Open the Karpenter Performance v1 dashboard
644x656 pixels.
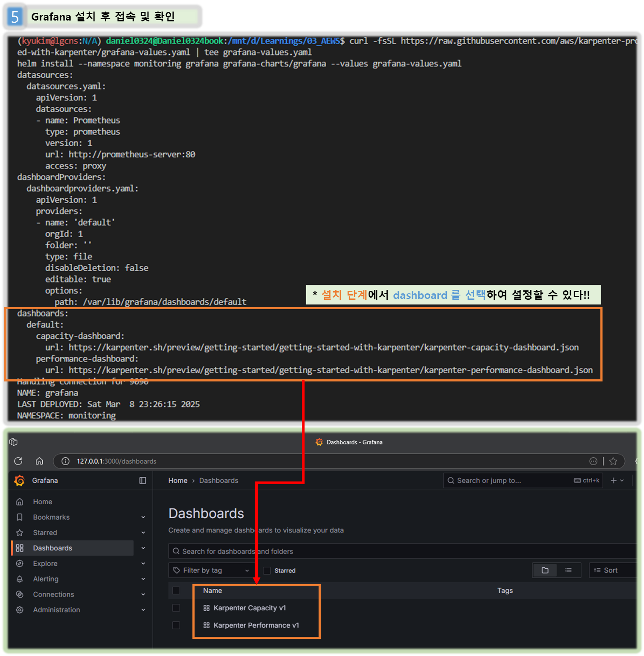[256, 625]
